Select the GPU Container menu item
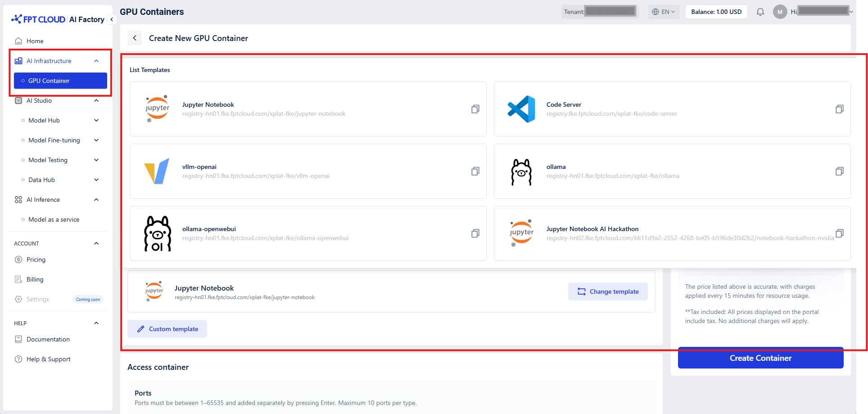This screenshot has width=868, height=414. (x=60, y=81)
